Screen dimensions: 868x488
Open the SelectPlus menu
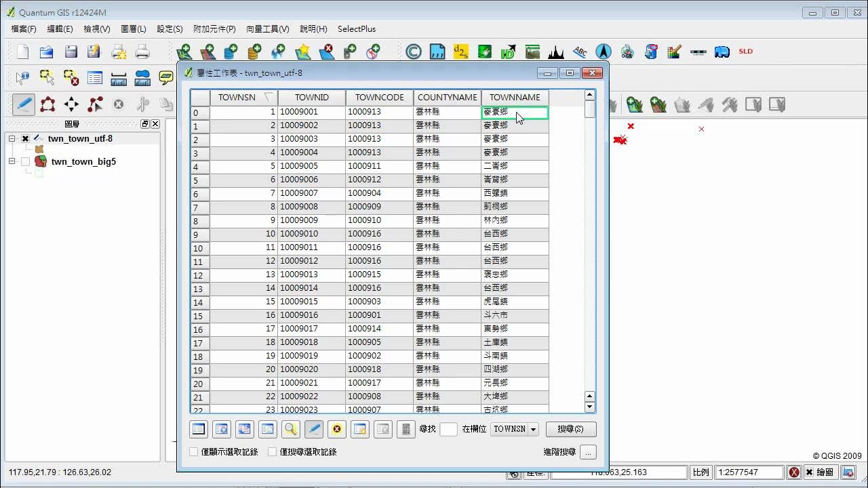point(357,29)
